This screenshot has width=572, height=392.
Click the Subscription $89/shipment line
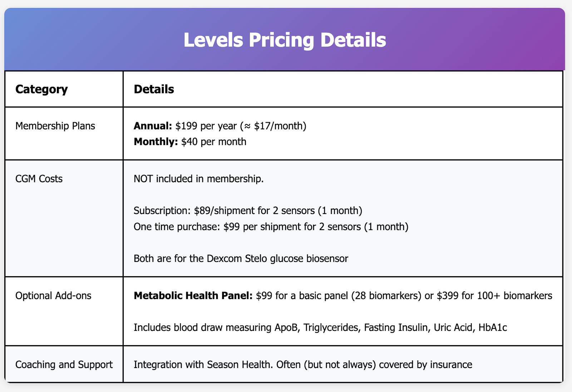[x=248, y=210]
